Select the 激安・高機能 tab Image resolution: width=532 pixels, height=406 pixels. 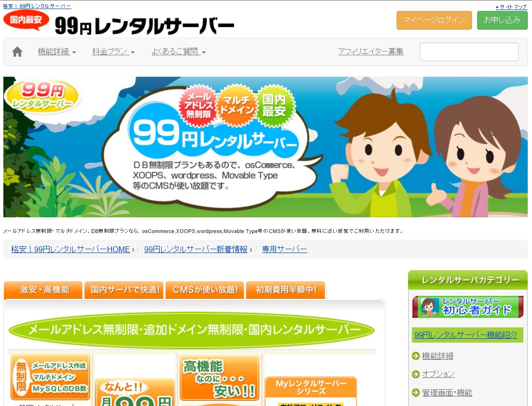43,290
